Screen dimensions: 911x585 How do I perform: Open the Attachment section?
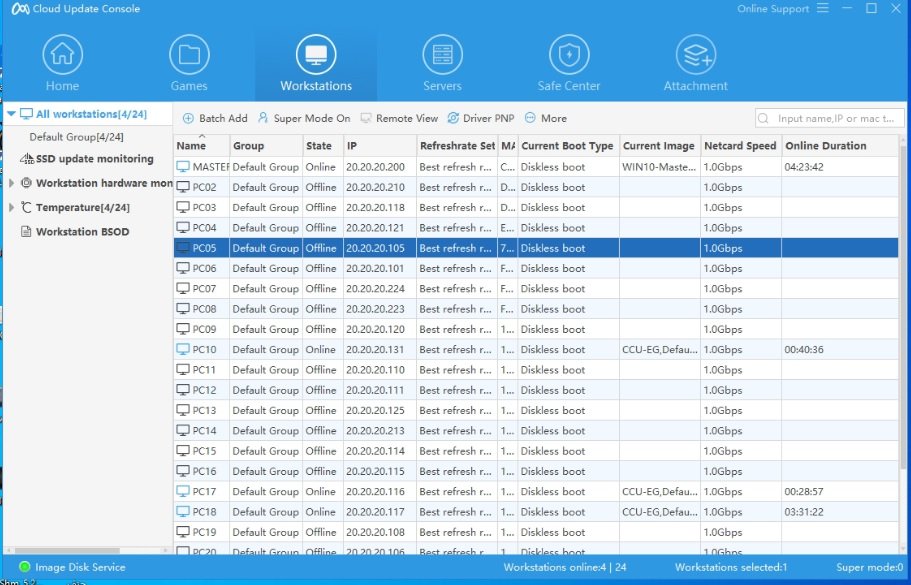[x=694, y=62]
